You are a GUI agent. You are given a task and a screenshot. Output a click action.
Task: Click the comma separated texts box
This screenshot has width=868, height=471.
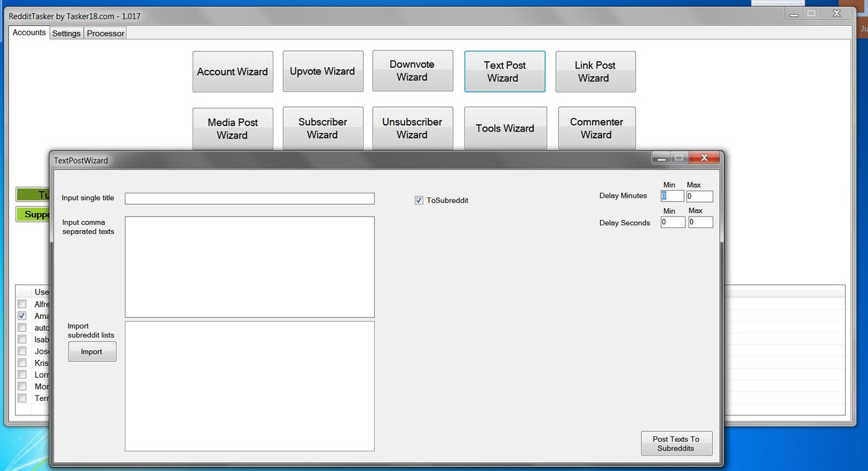click(x=250, y=267)
